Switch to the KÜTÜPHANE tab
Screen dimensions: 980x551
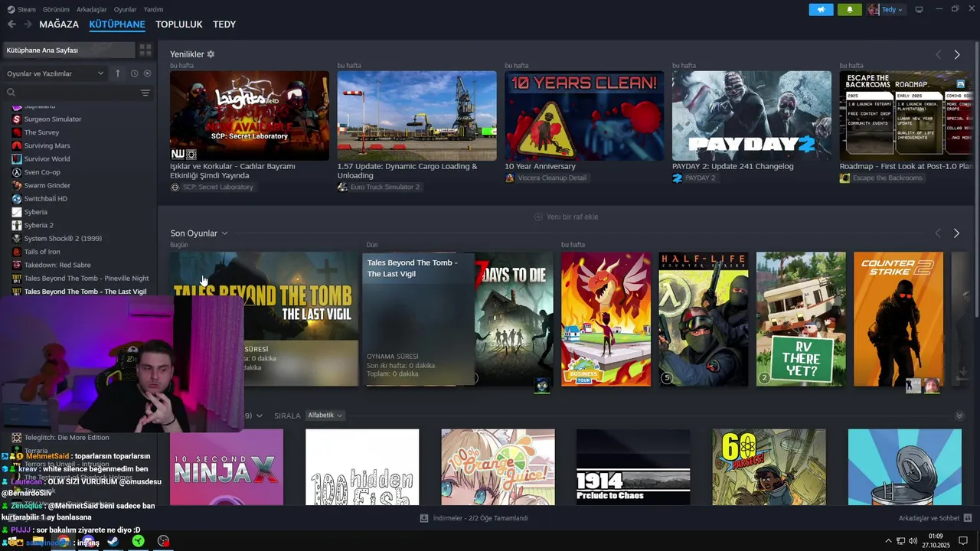(117, 24)
